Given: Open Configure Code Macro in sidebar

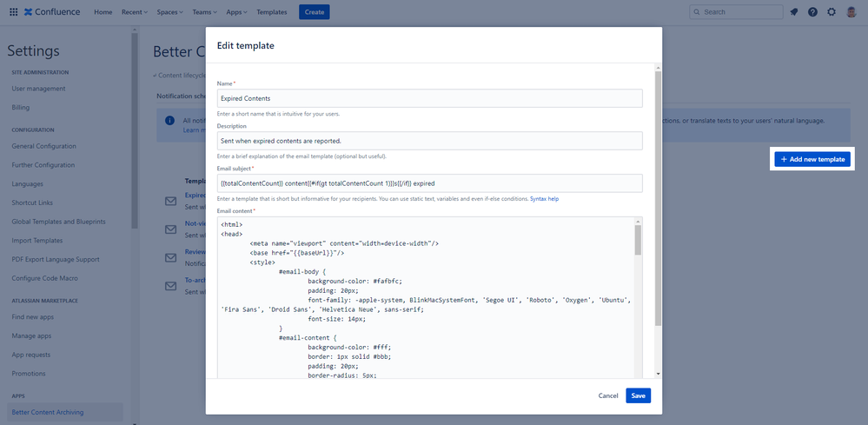Looking at the screenshot, I should (45, 278).
